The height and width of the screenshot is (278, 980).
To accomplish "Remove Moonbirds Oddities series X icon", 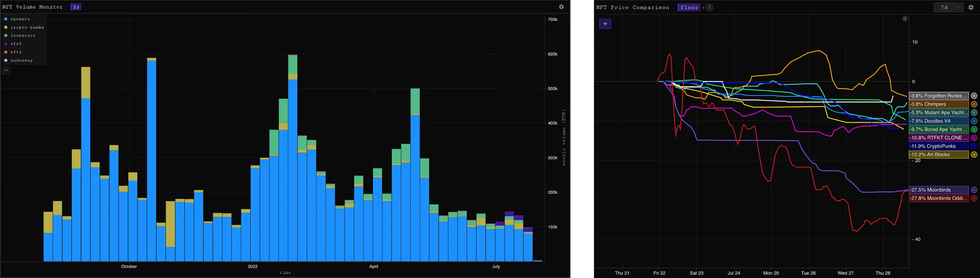I will [x=974, y=198].
